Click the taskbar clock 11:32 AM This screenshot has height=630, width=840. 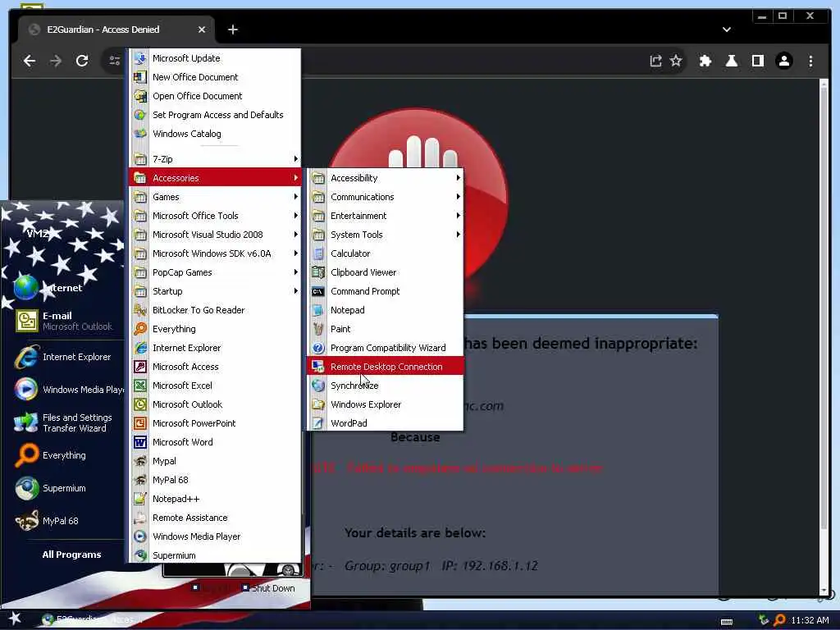(x=810, y=620)
